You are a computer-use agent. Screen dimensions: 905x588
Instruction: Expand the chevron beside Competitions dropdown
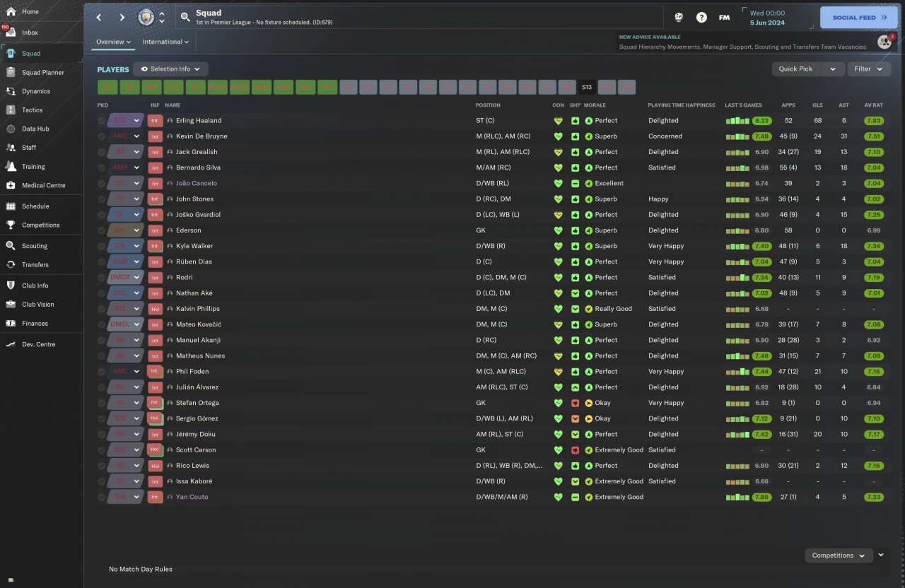tap(881, 555)
